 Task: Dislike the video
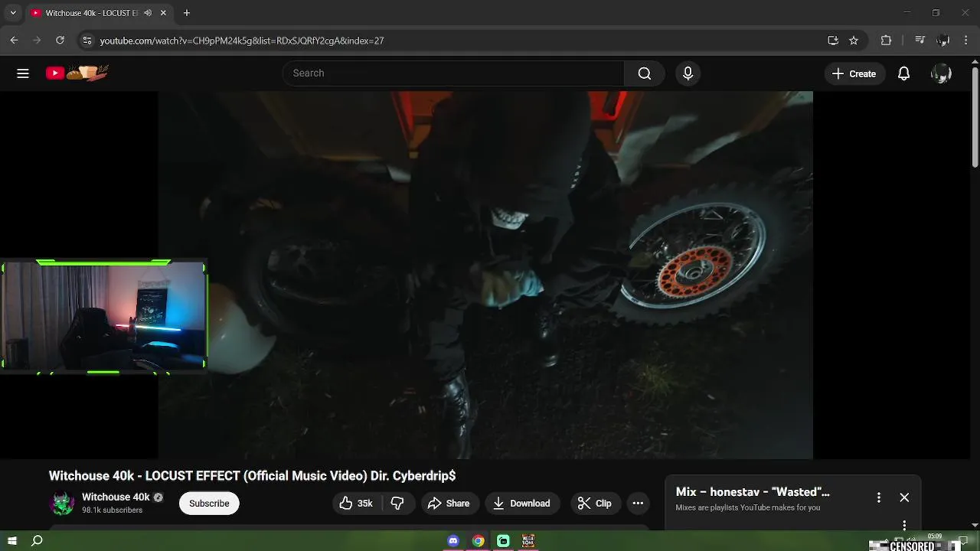(x=397, y=503)
